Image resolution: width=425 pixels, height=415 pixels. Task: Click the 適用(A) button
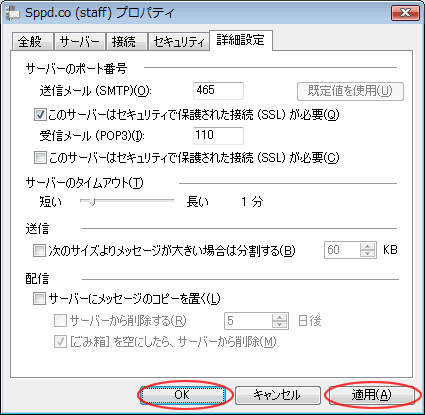point(371,395)
